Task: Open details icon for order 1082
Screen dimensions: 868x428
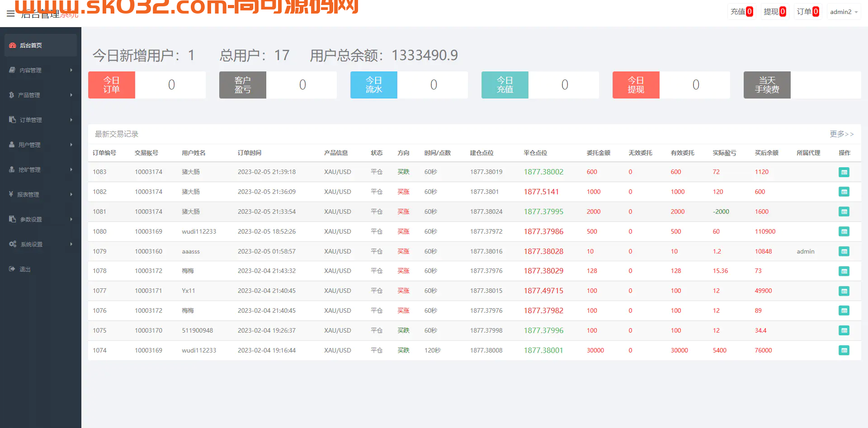Action: [x=844, y=192]
